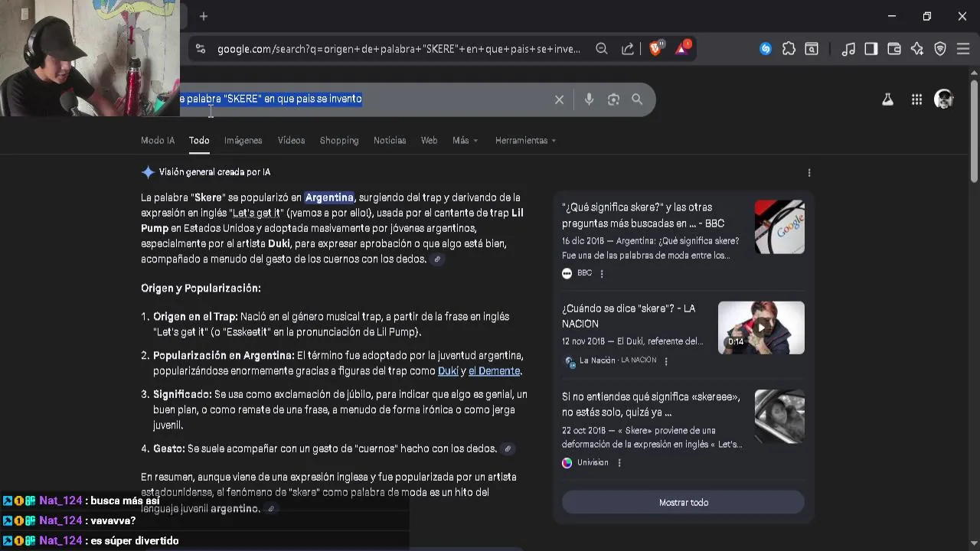Open Noticias results tab
The image size is (980, 551).
point(390,141)
